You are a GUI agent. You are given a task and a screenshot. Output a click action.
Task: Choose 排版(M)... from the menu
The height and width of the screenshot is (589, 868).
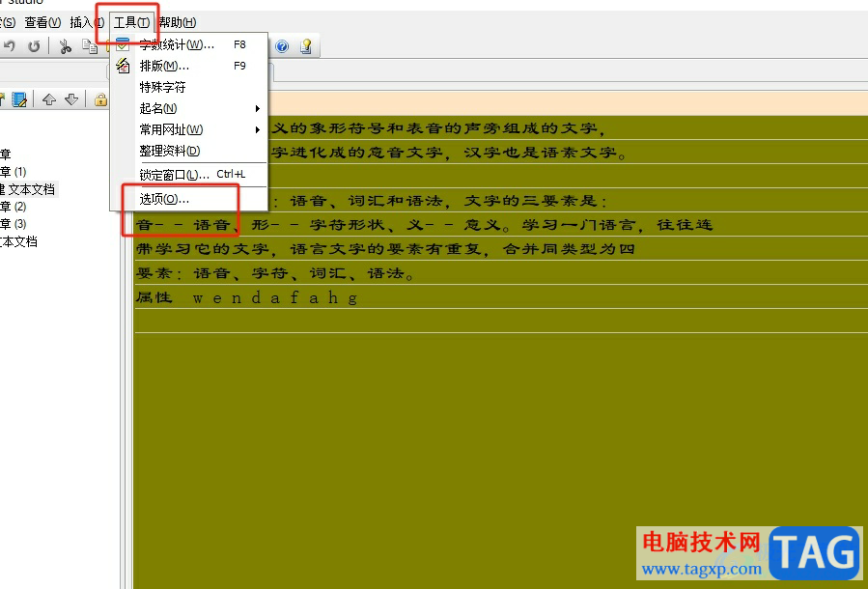[x=189, y=66]
